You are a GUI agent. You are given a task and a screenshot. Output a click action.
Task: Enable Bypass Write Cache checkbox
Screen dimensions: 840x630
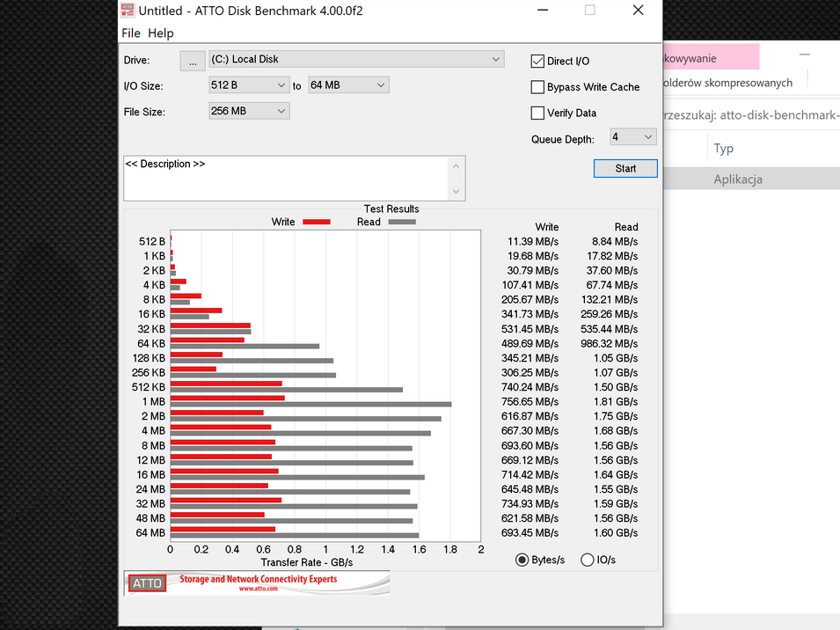click(x=537, y=87)
